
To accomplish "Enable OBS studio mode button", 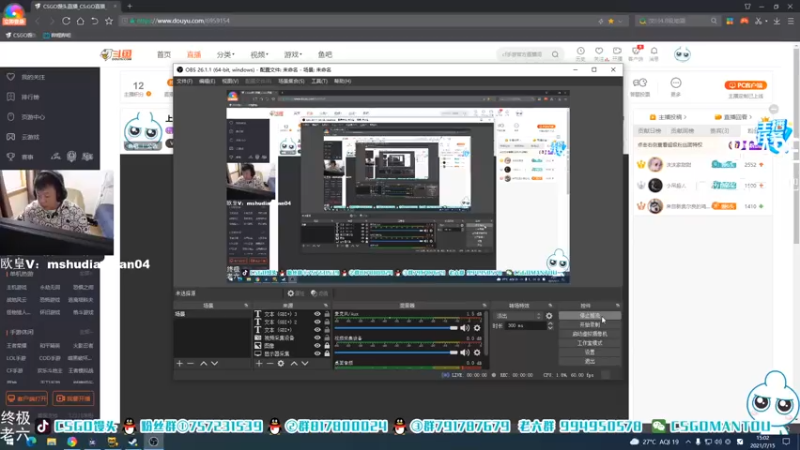I will (x=590, y=343).
